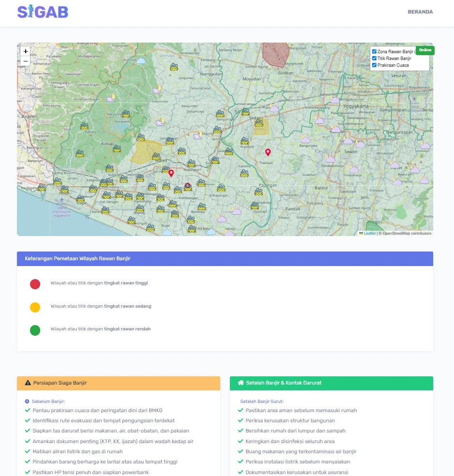
Task: Click the flood point icon near Kokap
Action: (x=117, y=149)
